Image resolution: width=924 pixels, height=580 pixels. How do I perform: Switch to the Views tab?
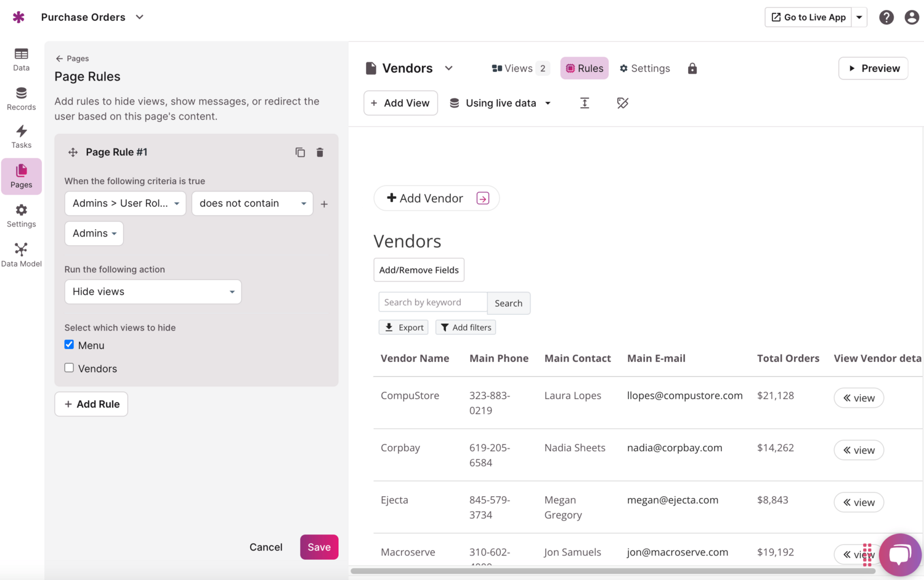(519, 68)
